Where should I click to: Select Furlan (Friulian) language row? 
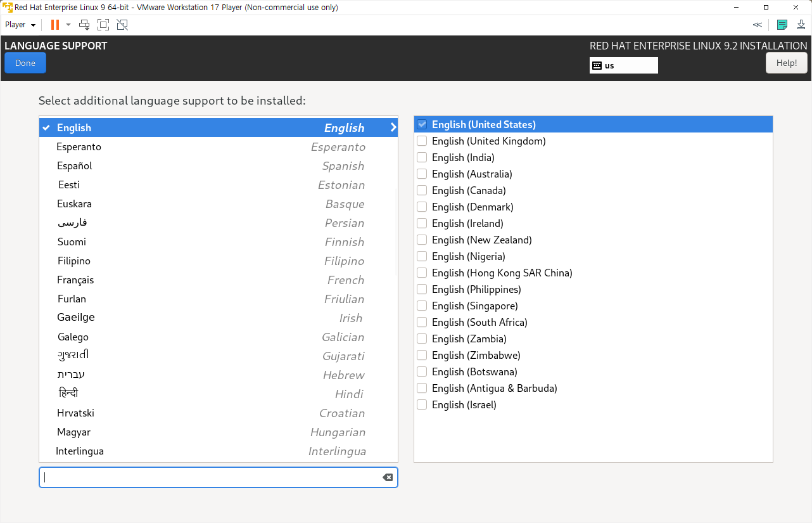(x=219, y=299)
